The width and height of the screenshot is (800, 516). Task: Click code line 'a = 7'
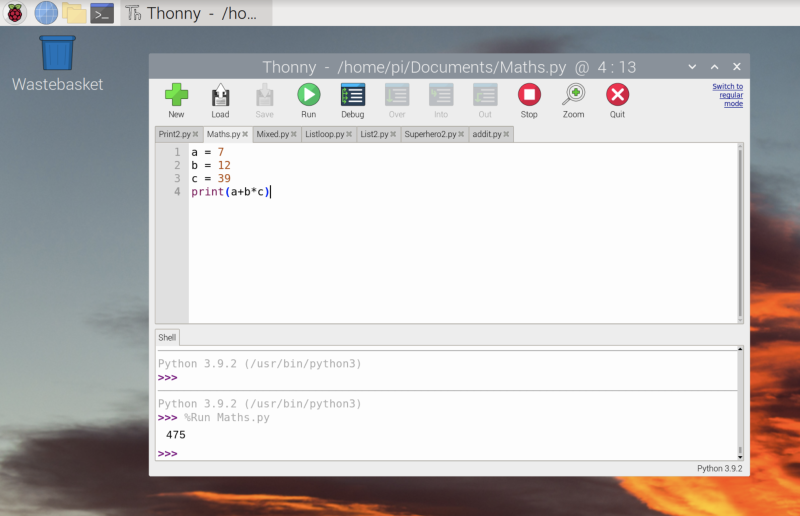[208, 152]
